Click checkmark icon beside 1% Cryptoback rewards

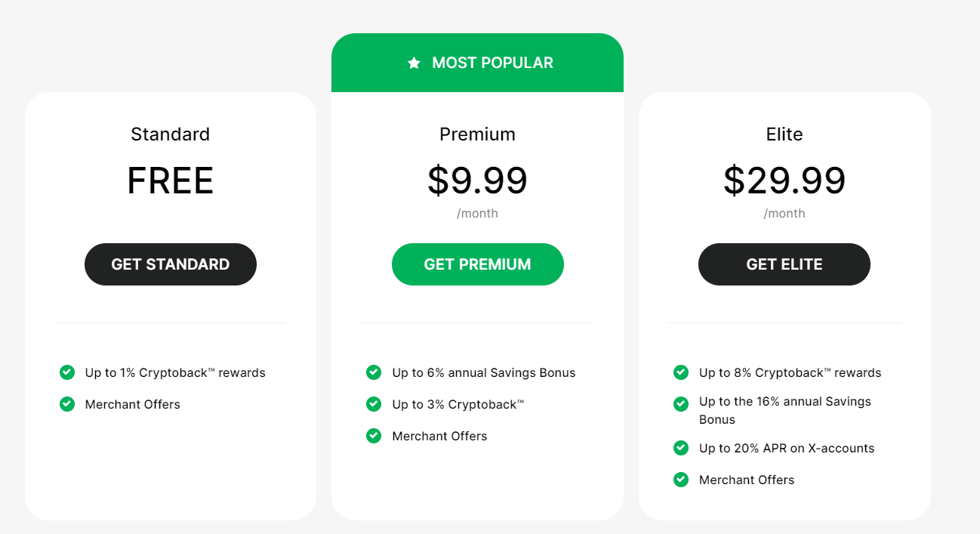pos(67,372)
